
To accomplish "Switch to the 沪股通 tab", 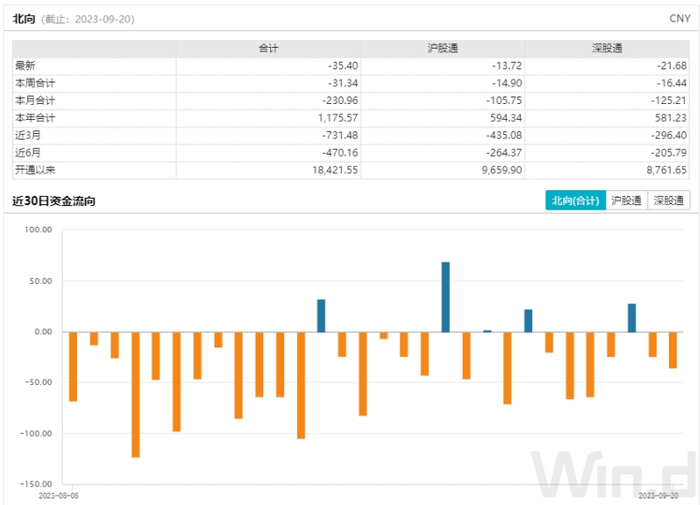I will pos(626,200).
